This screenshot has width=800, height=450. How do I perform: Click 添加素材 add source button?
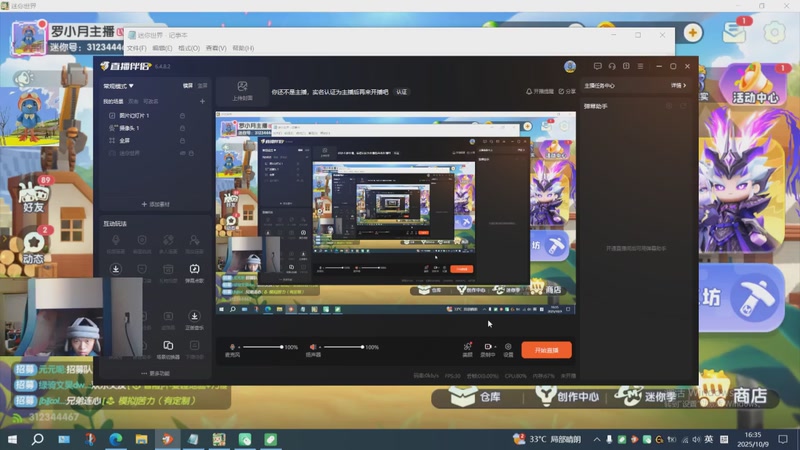tap(155, 204)
